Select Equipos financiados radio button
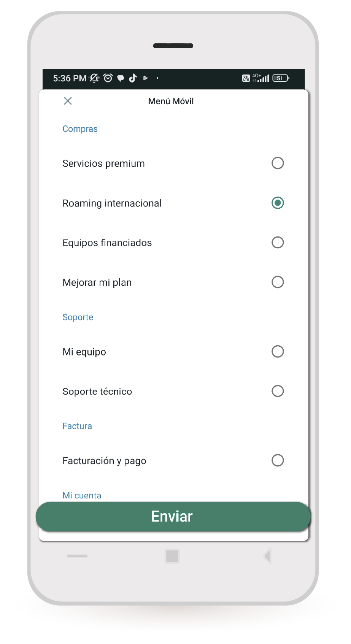 [278, 243]
